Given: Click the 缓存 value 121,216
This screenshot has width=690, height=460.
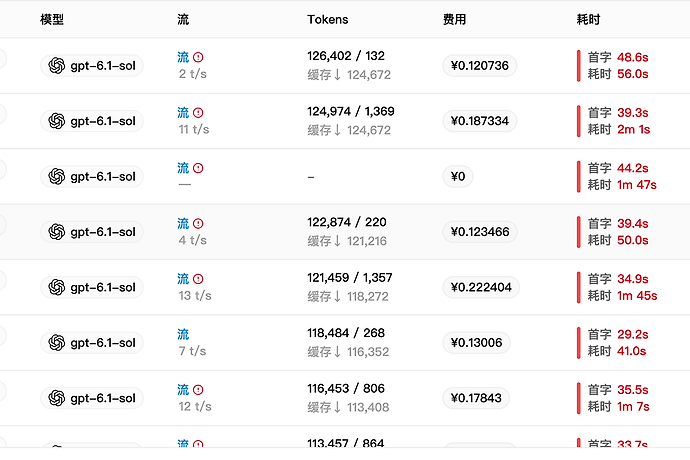Looking at the screenshot, I should (x=367, y=241).
